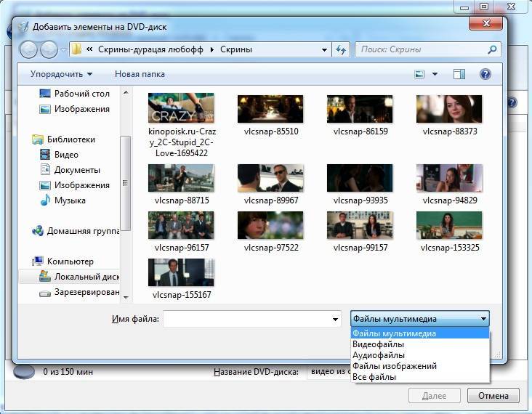Screen dimensions: 532x414
Task: Select the vlcsnap-153325 thumbnail
Action: 449,225
